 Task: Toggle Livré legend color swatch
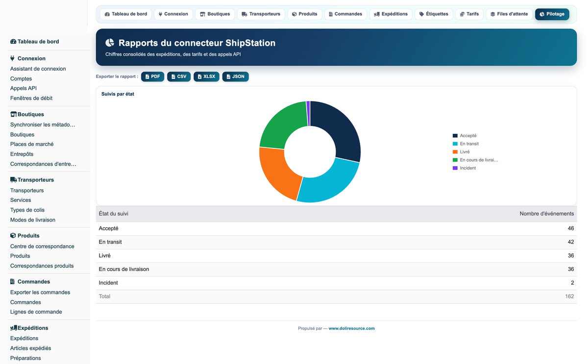click(455, 152)
